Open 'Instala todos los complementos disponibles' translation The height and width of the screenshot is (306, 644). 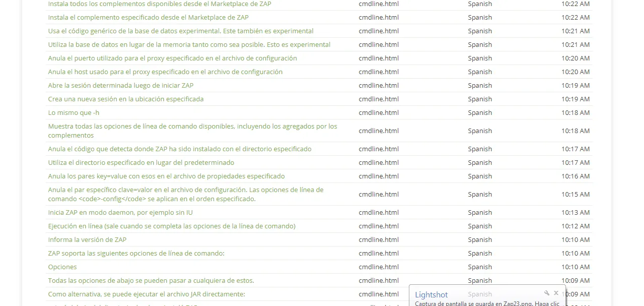(x=160, y=4)
